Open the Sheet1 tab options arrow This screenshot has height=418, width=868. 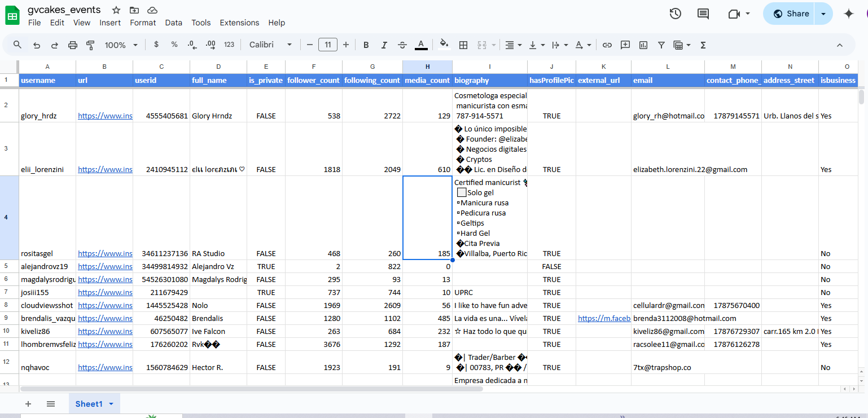[x=111, y=404]
